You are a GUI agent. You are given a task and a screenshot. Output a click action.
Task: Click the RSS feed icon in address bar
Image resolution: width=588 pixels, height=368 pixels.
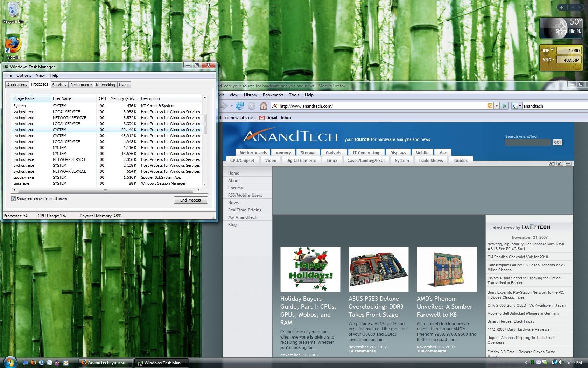[490, 106]
